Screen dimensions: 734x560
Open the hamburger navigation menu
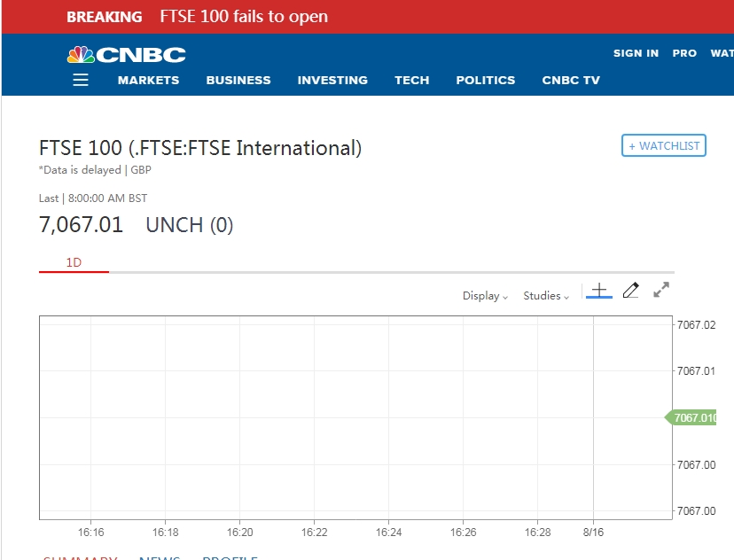(x=81, y=80)
